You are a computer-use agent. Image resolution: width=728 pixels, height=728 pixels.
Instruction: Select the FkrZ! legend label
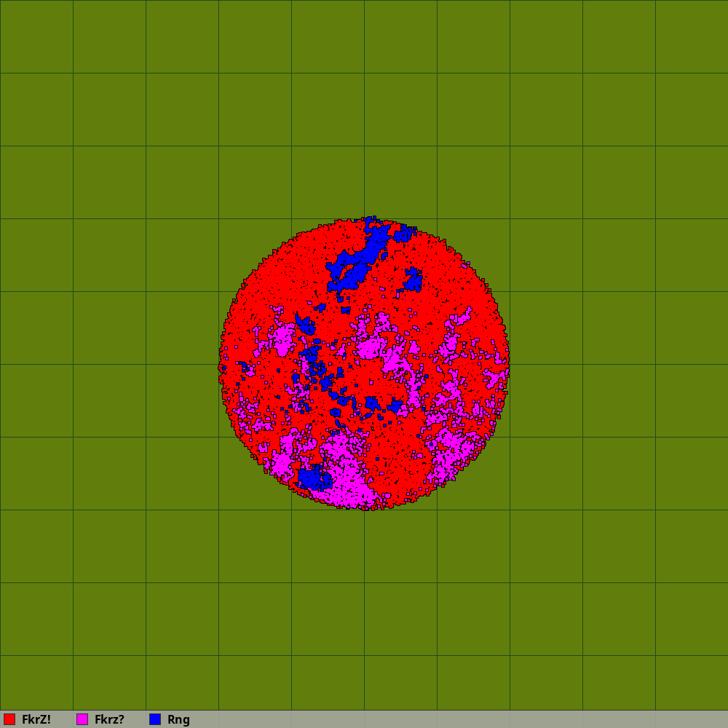(x=36, y=719)
